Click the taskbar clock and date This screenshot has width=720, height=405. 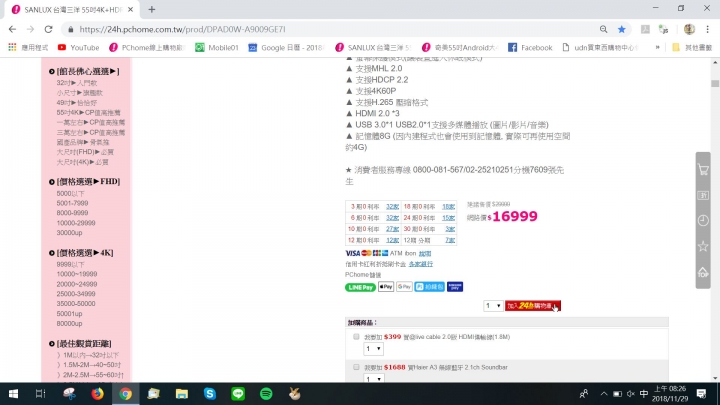(x=670, y=394)
